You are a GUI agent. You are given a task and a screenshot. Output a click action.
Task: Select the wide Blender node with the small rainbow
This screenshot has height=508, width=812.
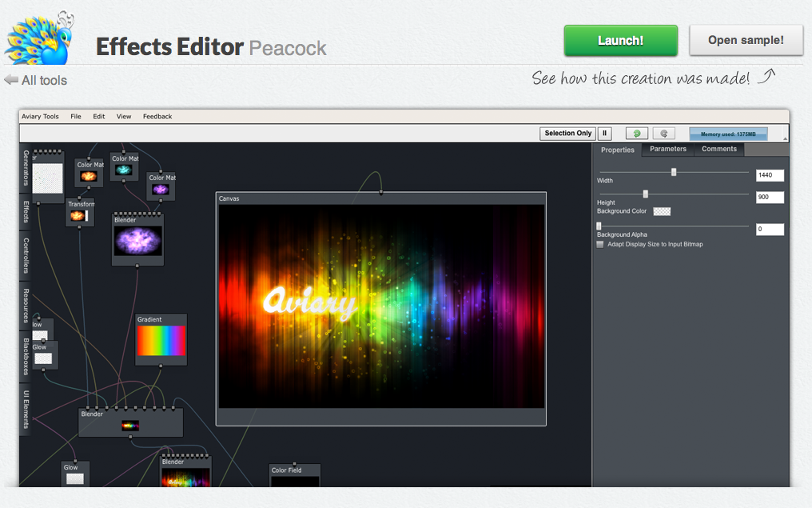130,422
